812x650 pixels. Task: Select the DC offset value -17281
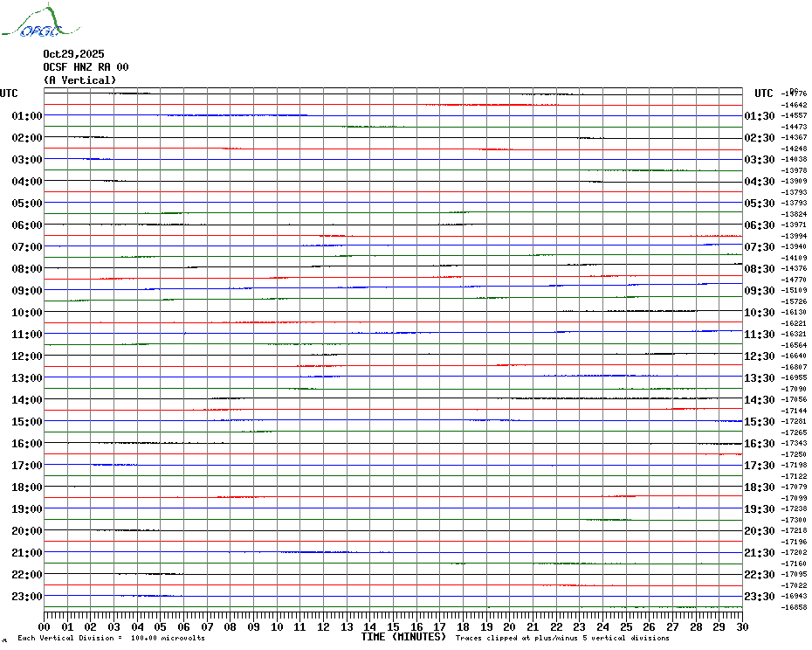[794, 421]
